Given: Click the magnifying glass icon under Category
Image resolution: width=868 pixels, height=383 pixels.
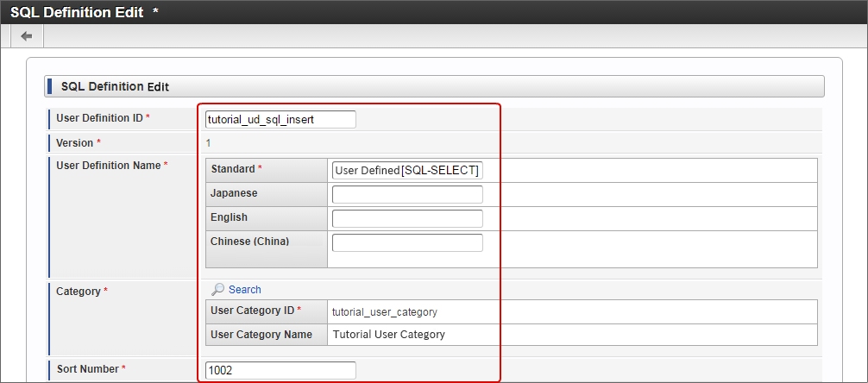Looking at the screenshot, I should tap(218, 290).
